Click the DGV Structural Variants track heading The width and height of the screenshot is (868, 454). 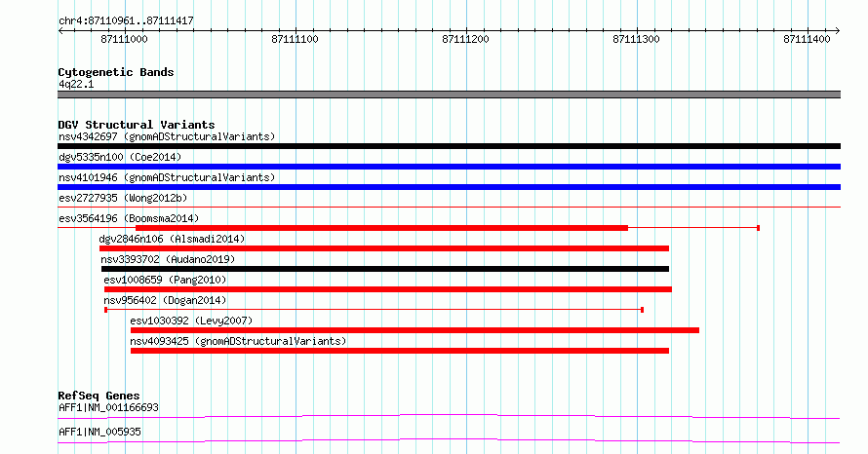(x=137, y=125)
